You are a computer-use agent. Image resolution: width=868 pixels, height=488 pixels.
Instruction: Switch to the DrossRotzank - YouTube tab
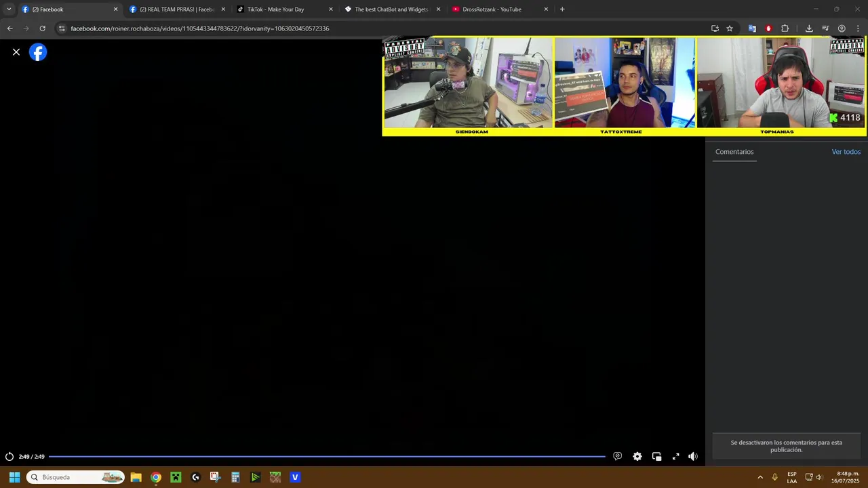point(499,9)
